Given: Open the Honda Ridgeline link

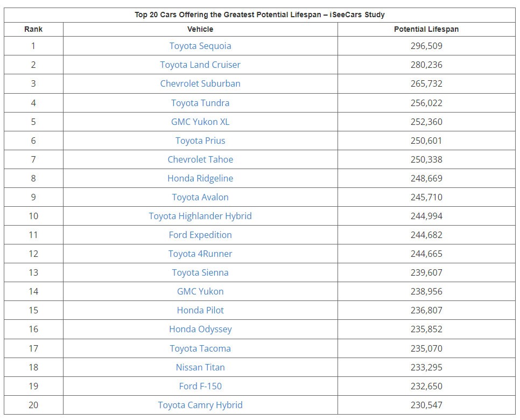Looking at the screenshot, I should (x=200, y=178).
